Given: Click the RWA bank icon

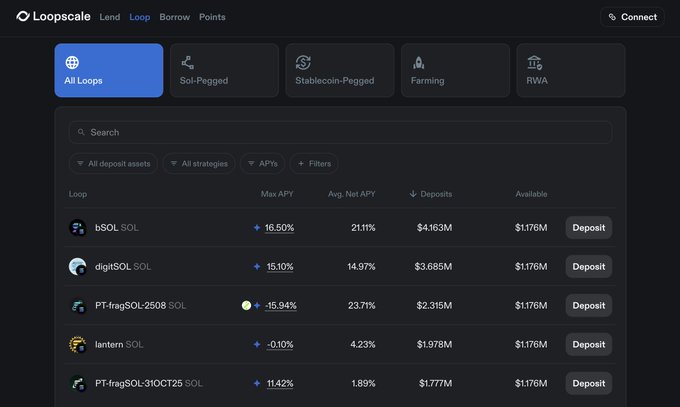Looking at the screenshot, I should [534, 62].
